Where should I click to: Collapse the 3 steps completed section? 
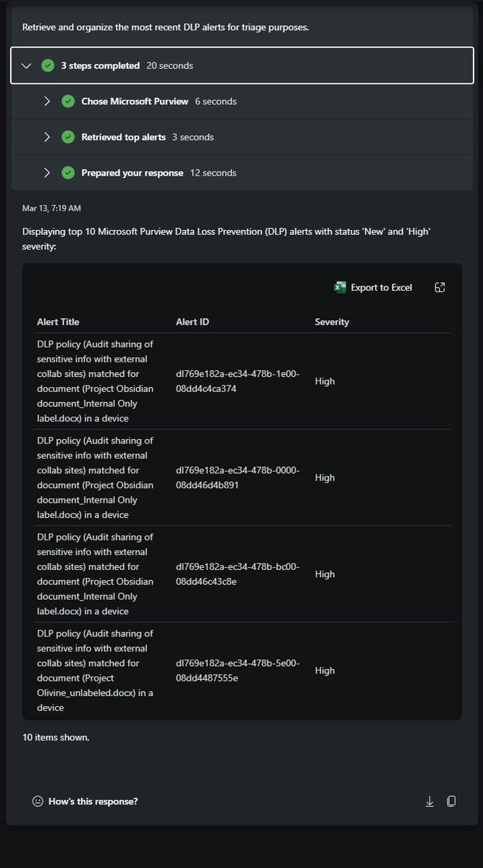pyautogui.click(x=27, y=66)
